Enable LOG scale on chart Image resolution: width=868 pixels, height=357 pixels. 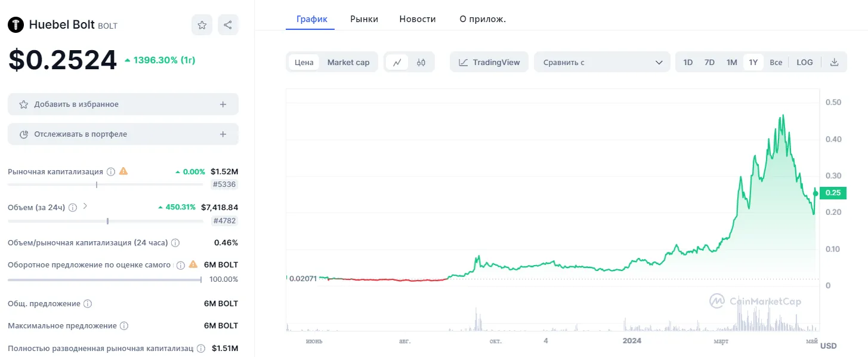pyautogui.click(x=805, y=62)
